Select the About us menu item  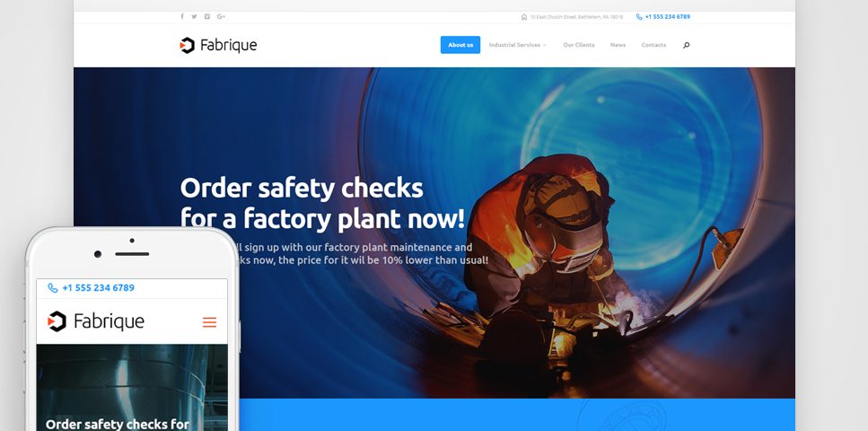pos(460,45)
